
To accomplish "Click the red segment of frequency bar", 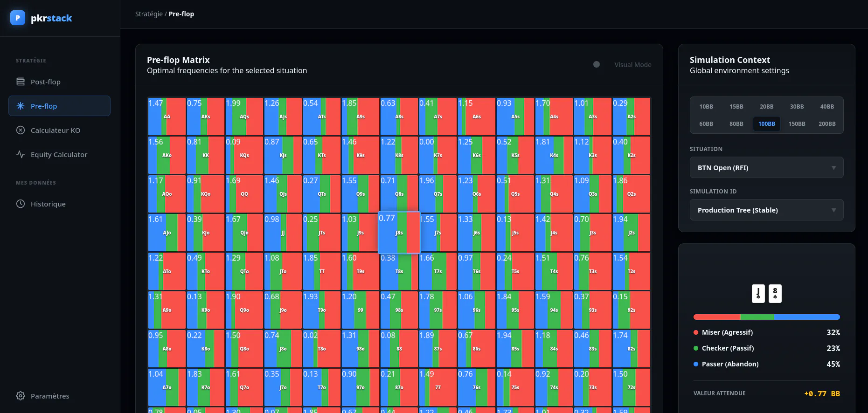I will [717, 317].
